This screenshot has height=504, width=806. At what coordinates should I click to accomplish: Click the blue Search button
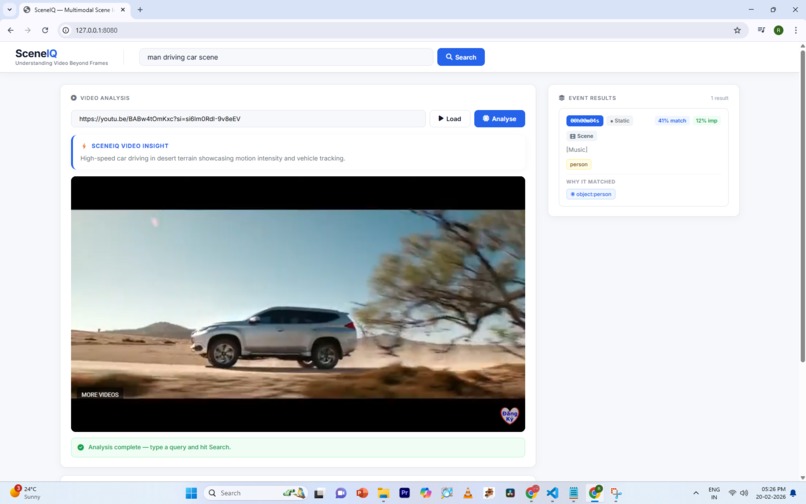[x=461, y=57]
